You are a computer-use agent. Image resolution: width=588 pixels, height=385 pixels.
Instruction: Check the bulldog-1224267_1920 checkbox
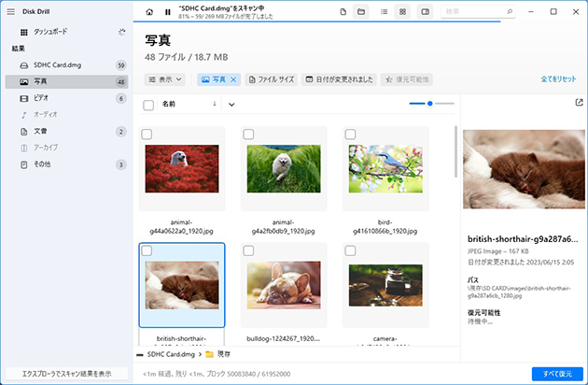248,250
